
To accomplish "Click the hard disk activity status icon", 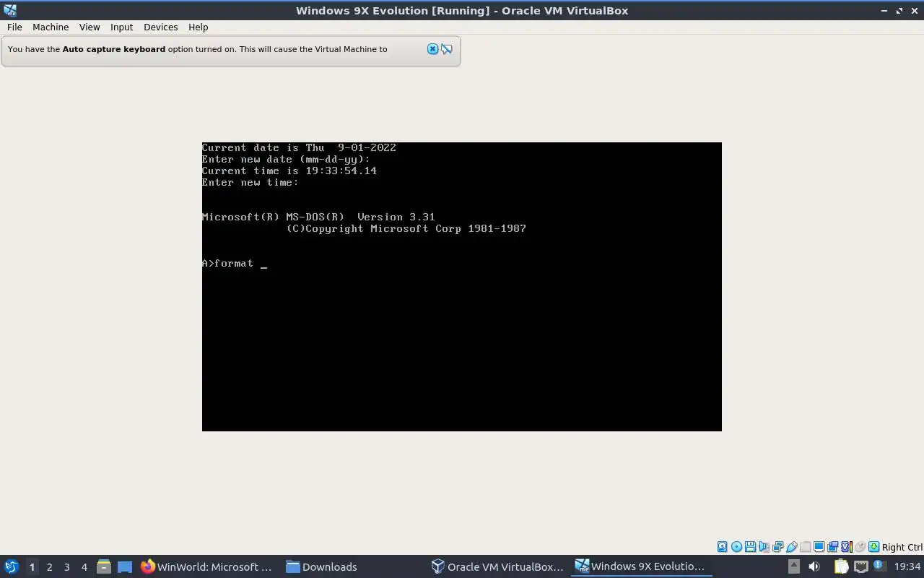I will [723, 547].
